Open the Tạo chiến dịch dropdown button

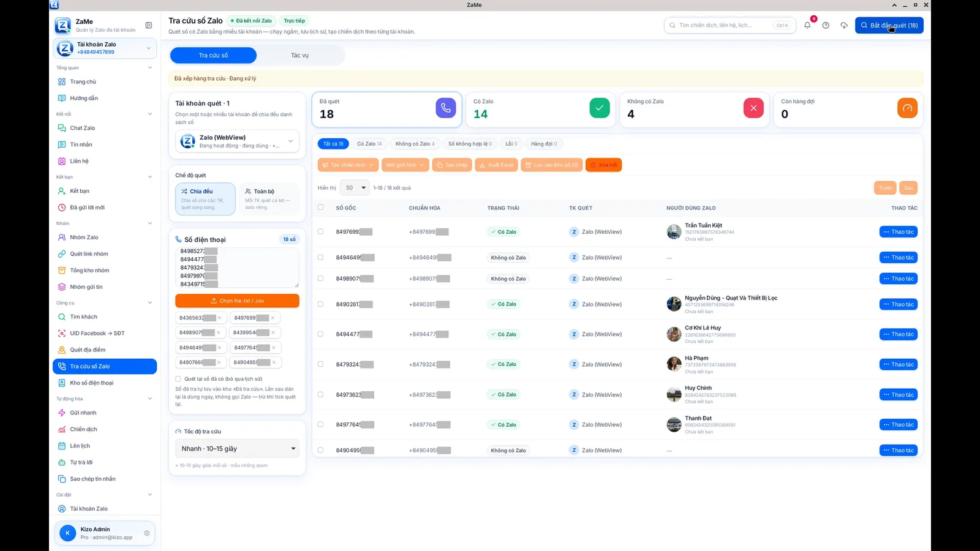[348, 165]
